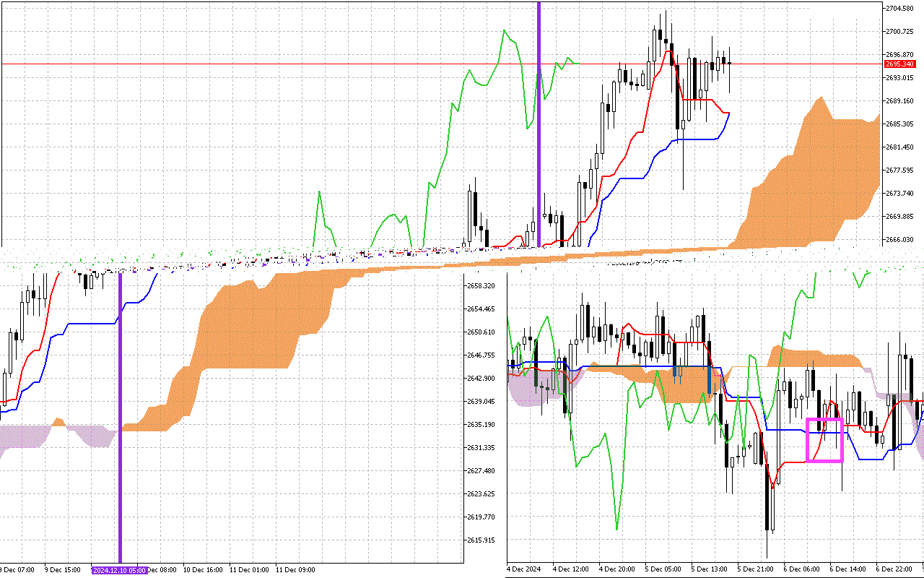
Task: Click the 5 Dec 13:00 time axis label
Action: (x=710, y=570)
